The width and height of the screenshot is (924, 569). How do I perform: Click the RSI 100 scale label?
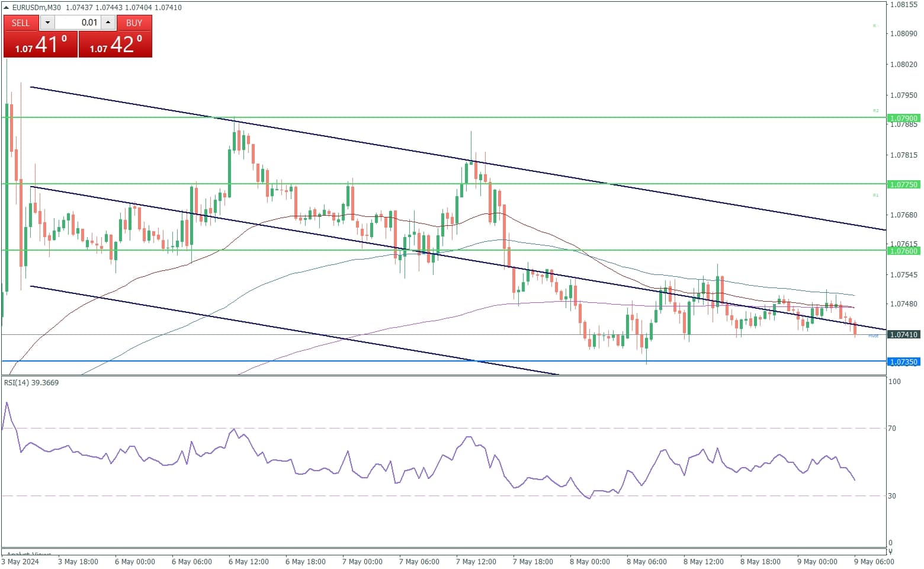pos(894,381)
